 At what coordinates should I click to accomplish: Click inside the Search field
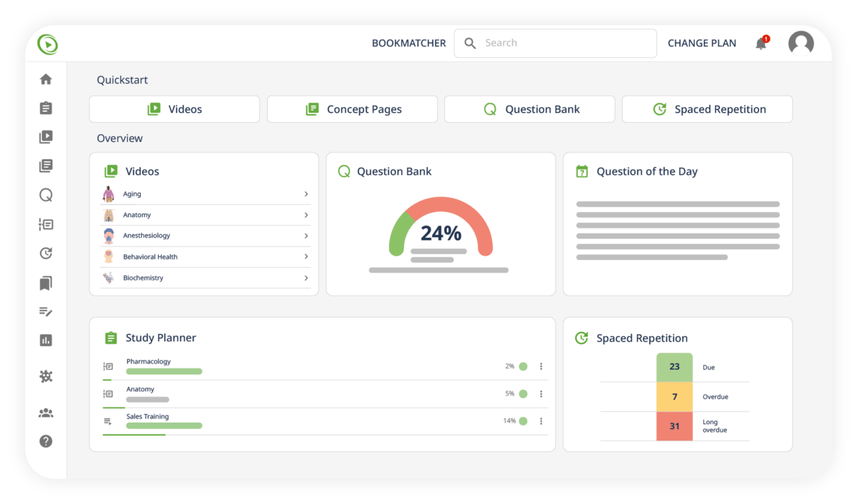(x=556, y=43)
